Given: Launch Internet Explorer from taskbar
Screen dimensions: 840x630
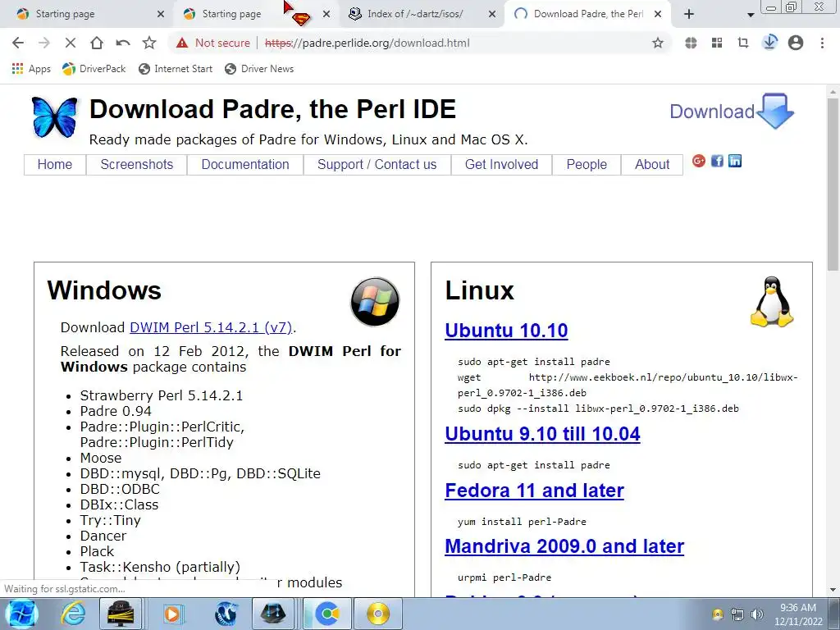Looking at the screenshot, I should 73,614.
